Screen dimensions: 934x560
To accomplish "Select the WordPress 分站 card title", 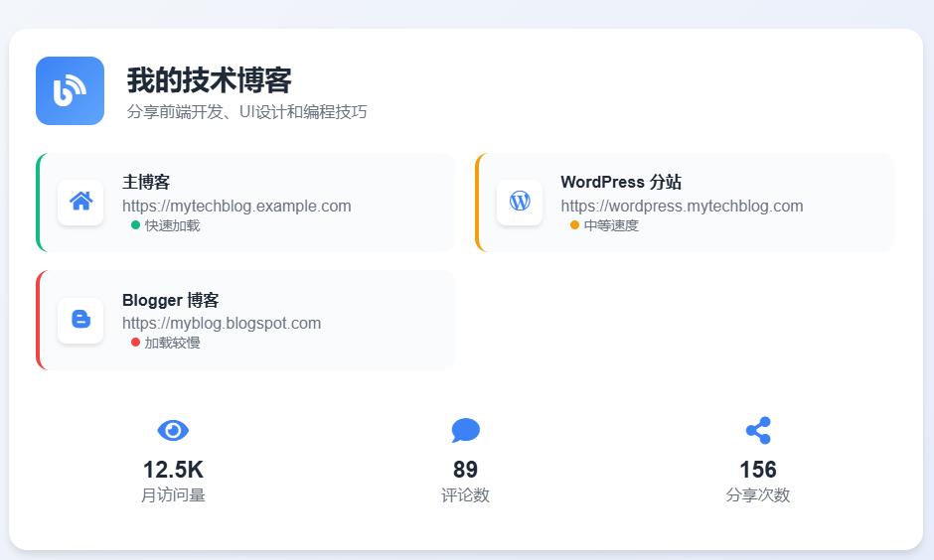I will (x=621, y=182).
